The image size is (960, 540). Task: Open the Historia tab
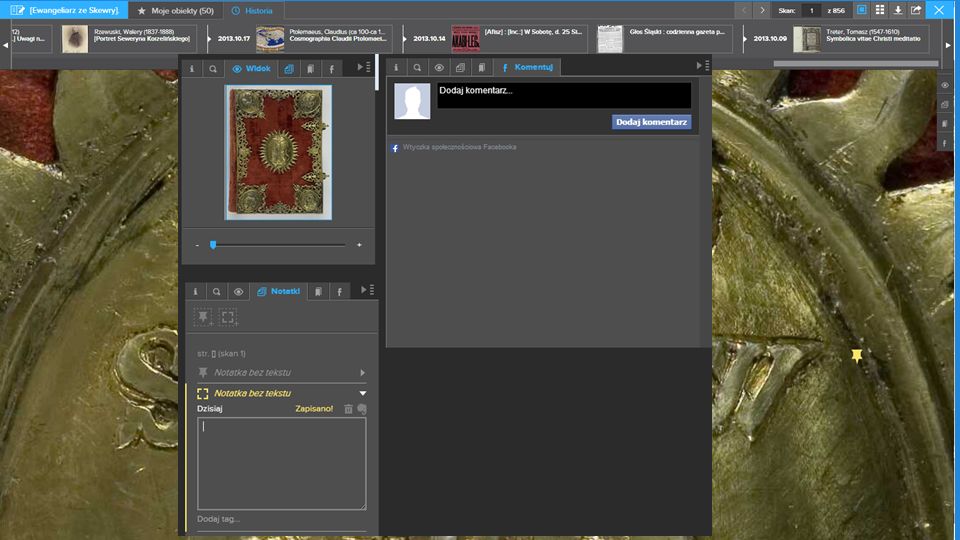(x=252, y=10)
